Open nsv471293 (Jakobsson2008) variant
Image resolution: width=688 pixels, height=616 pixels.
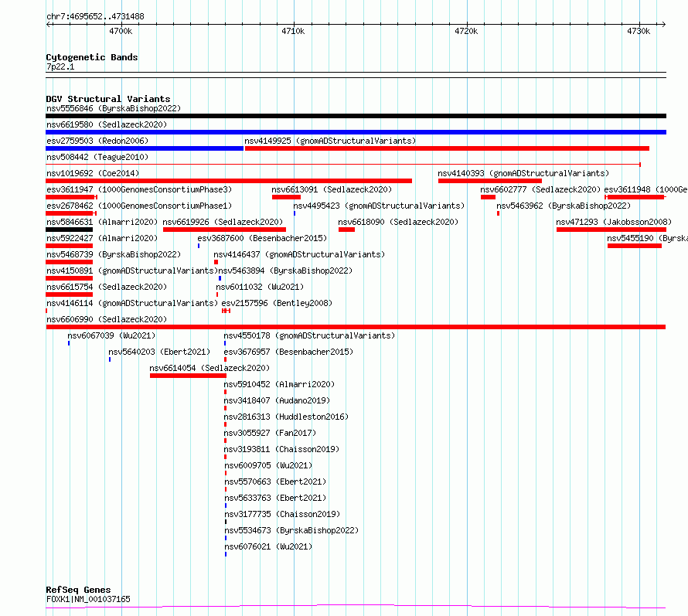[614, 222]
